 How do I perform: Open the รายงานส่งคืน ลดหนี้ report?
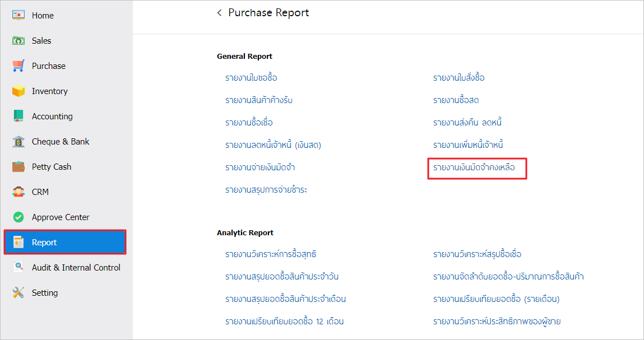[x=467, y=122]
